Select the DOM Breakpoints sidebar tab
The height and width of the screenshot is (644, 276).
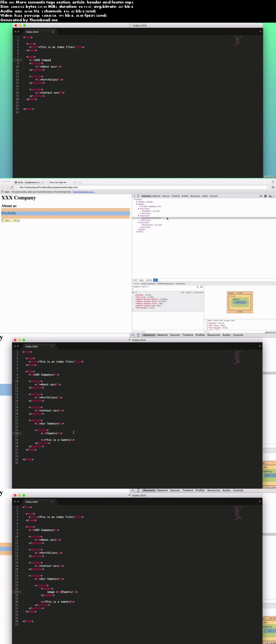tap(166, 283)
